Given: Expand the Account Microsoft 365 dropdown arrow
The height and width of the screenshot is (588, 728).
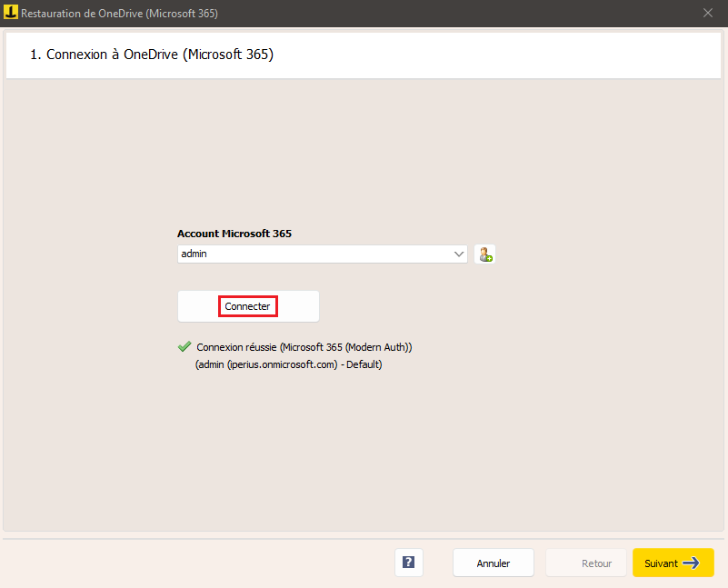Looking at the screenshot, I should click(459, 254).
